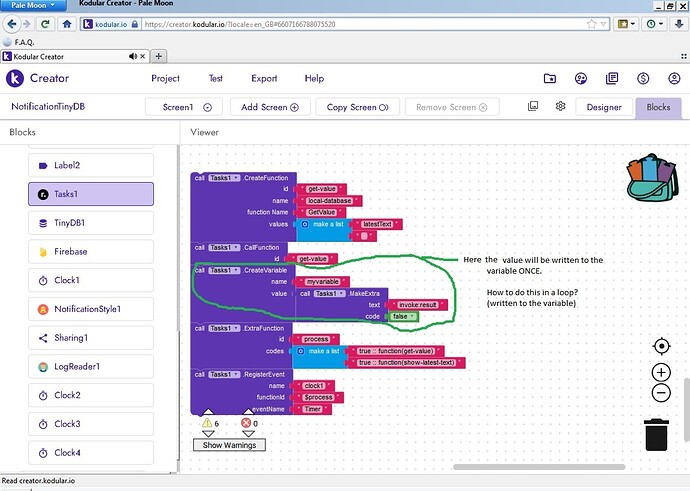Click the Remove Screen button
The width and height of the screenshot is (690, 491).
coord(452,107)
